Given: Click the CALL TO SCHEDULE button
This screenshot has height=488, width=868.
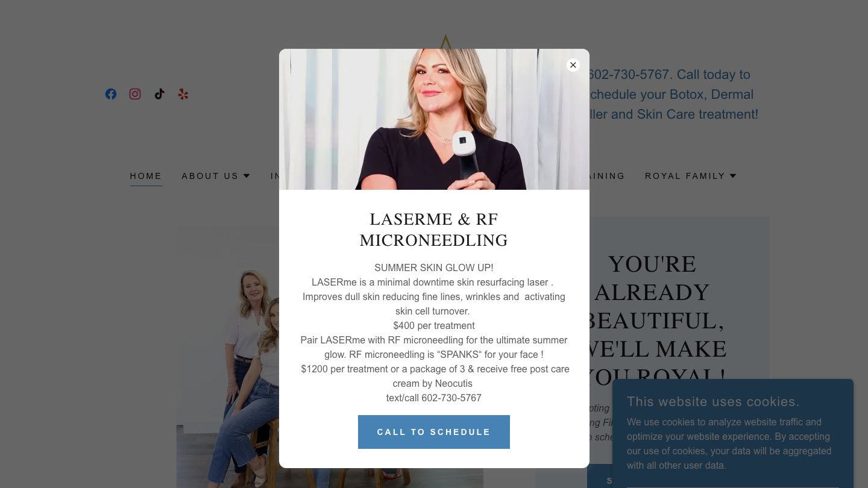Looking at the screenshot, I should coord(434,432).
